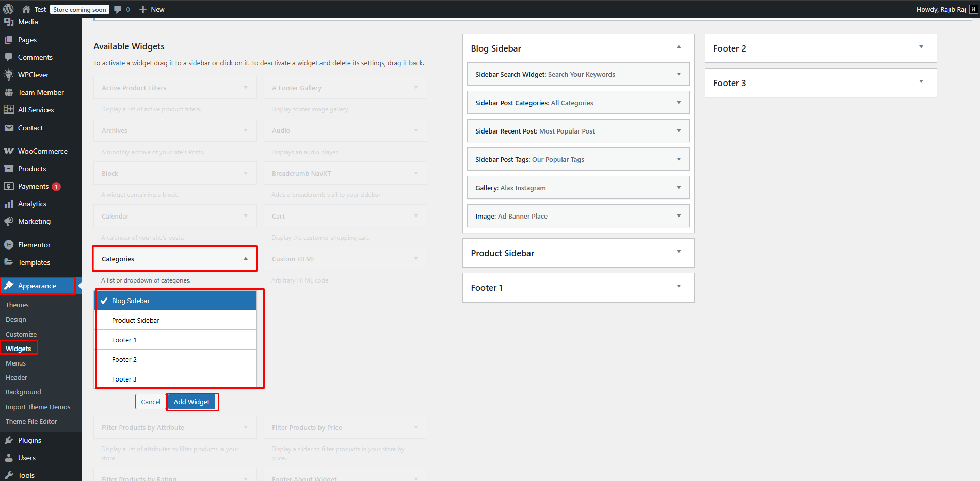Expand the Product Sidebar panel arrow

[x=679, y=252]
